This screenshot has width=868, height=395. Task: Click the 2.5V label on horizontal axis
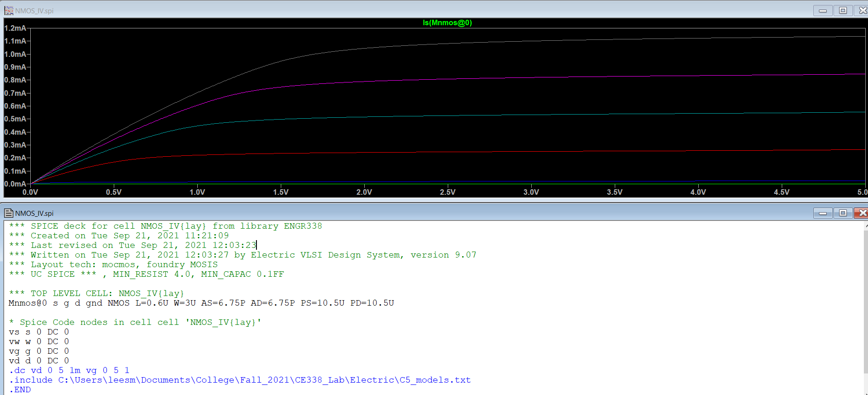pyautogui.click(x=447, y=192)
